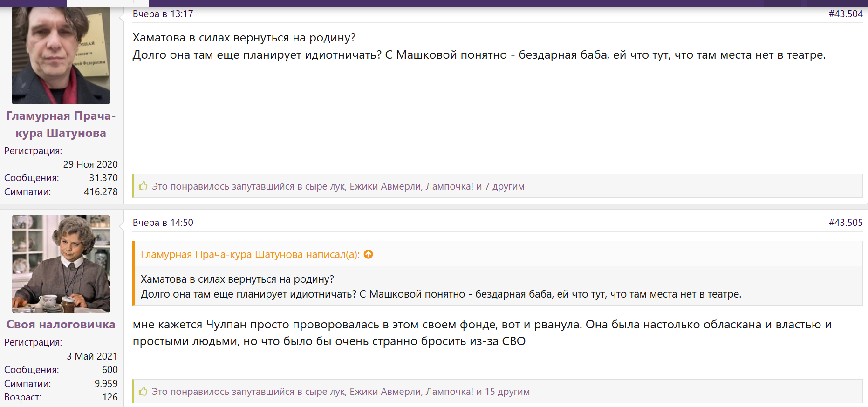Click quote header 'Гламурная Прача-кура Шатунова написал(а):'
868x407 pixels.
click(250, 255)
